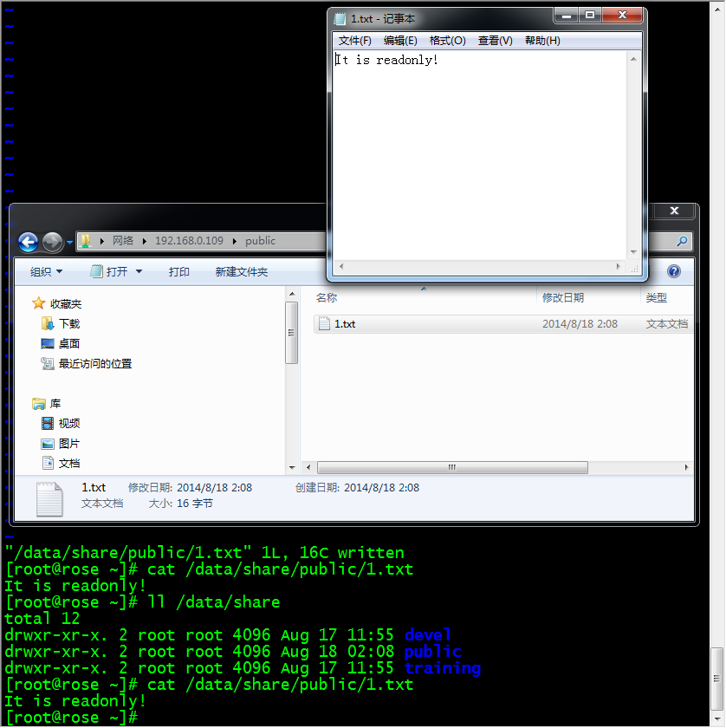
Task: Click 192.168.0.109 in the address breadcrumb
Action: coord(189,241)
